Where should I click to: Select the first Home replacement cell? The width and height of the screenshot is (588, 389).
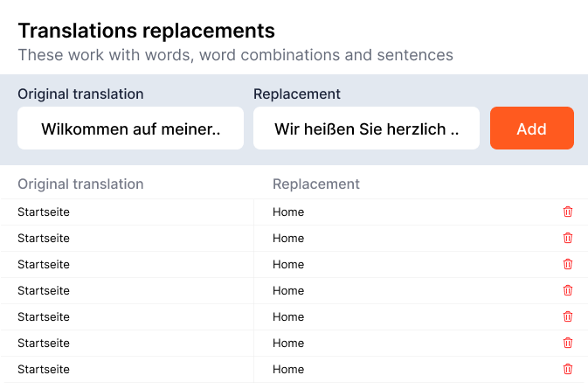pyautogui.click(x=288, y=212)
